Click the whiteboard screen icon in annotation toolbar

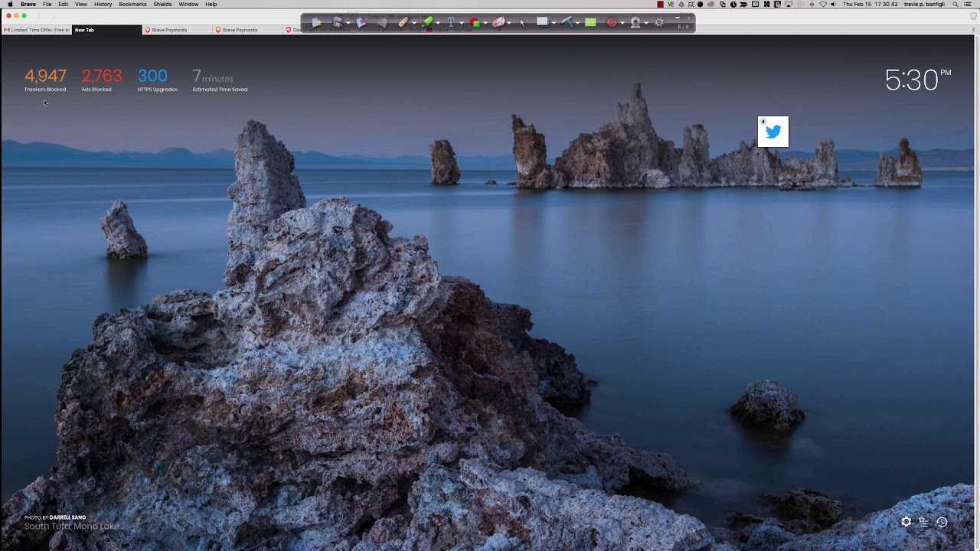click(543, 22)
